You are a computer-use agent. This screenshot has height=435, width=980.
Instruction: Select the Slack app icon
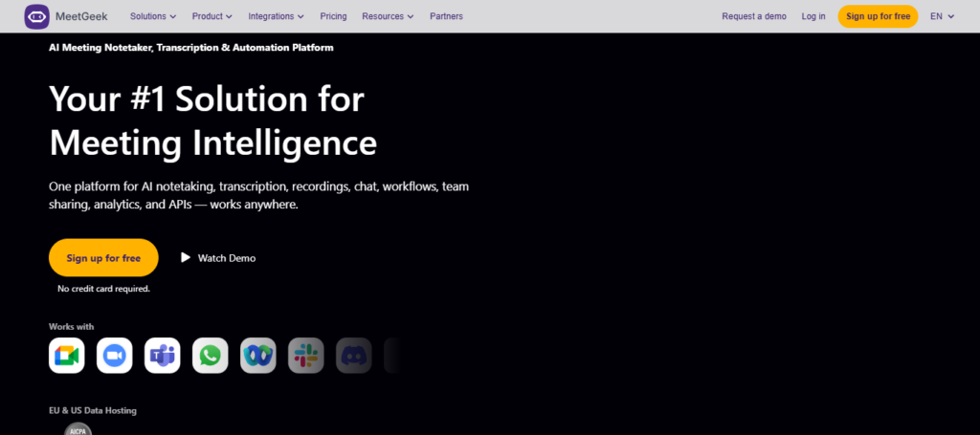(306, 356)
